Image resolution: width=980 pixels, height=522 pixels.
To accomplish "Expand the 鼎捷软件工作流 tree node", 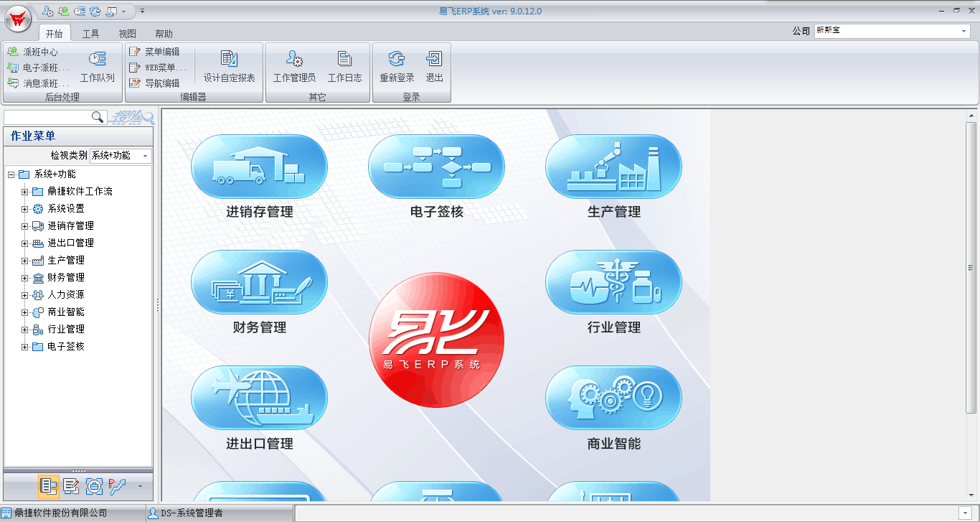I will (x=25, y=192).
